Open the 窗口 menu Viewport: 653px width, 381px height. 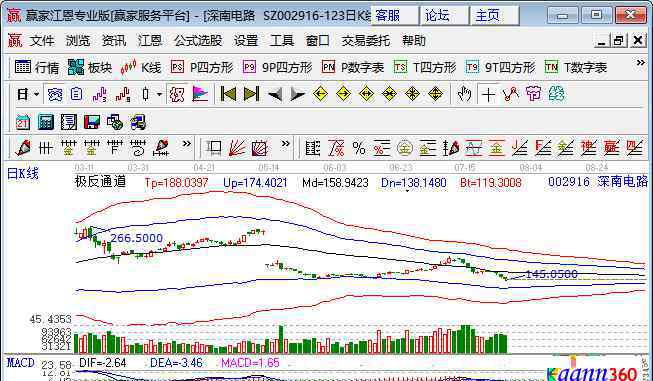pos(318,41)
